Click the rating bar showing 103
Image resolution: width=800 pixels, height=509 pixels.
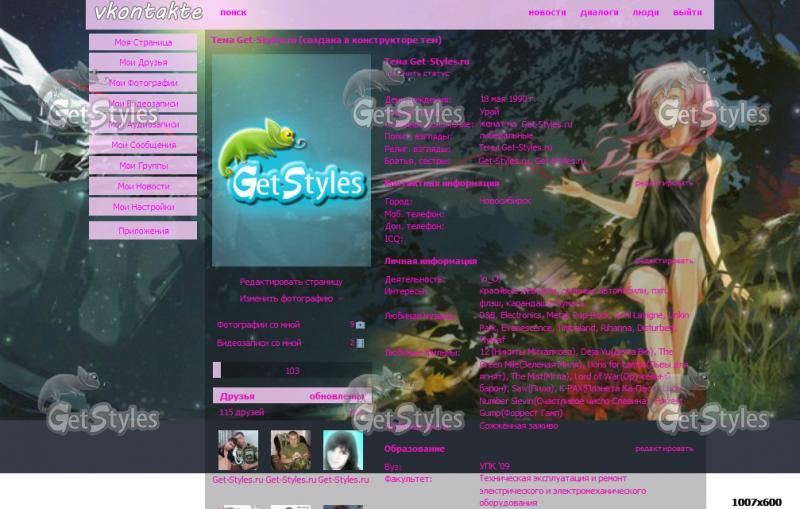tap(292, 370)
